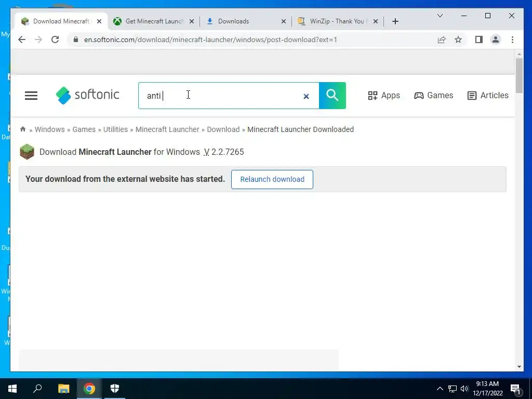Open the Games section

(x=434, y=96)
